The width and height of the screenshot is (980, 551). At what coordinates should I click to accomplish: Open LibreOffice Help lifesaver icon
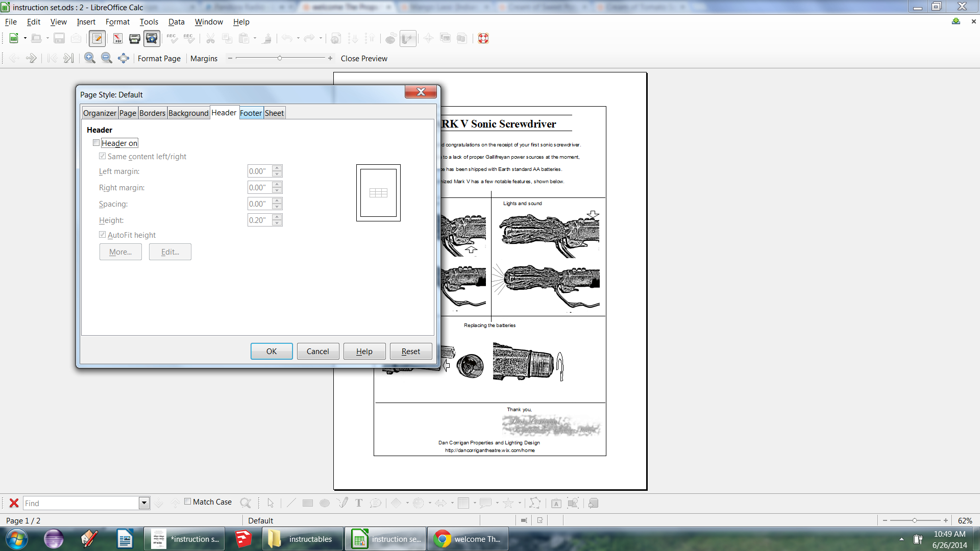click(x=483, y=38)
